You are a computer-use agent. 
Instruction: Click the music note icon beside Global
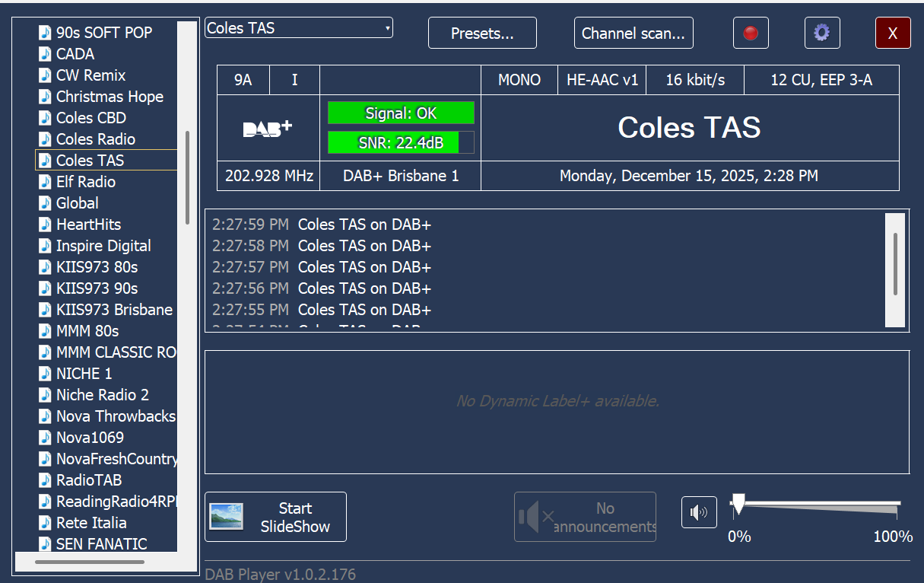click(x=46, y=203)
